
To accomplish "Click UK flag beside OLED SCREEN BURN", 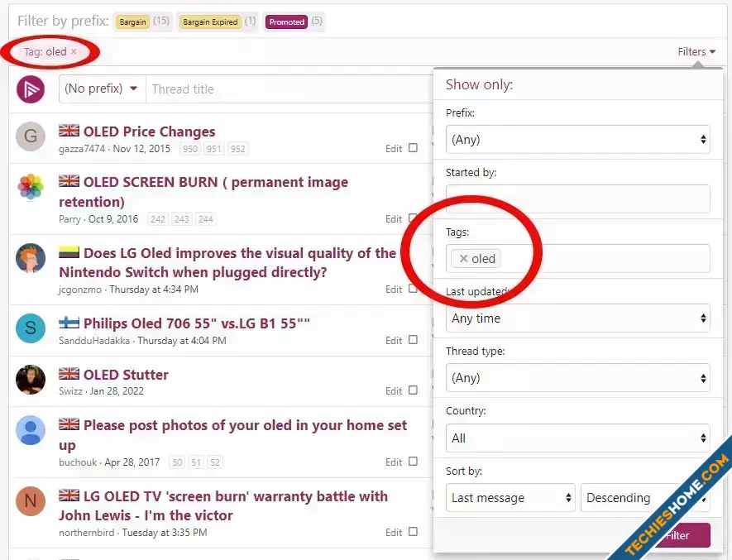I will tap(69, 181).
